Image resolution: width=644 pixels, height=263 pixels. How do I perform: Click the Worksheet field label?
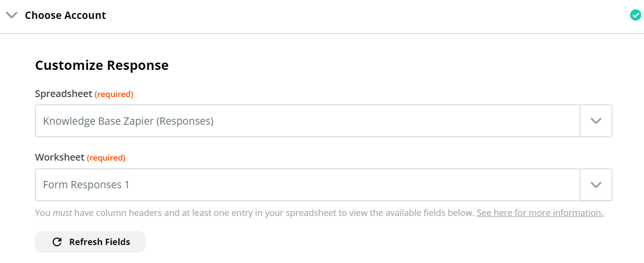pos(60,157)
